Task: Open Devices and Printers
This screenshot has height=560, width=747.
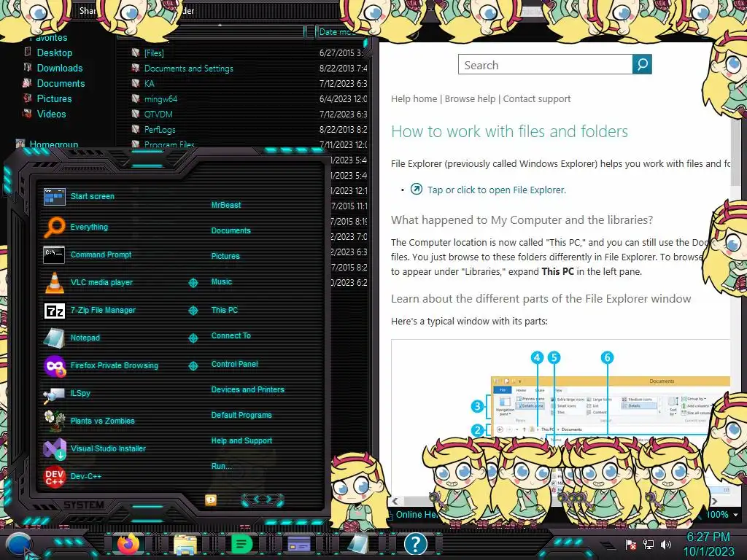Action: (248, 389)
